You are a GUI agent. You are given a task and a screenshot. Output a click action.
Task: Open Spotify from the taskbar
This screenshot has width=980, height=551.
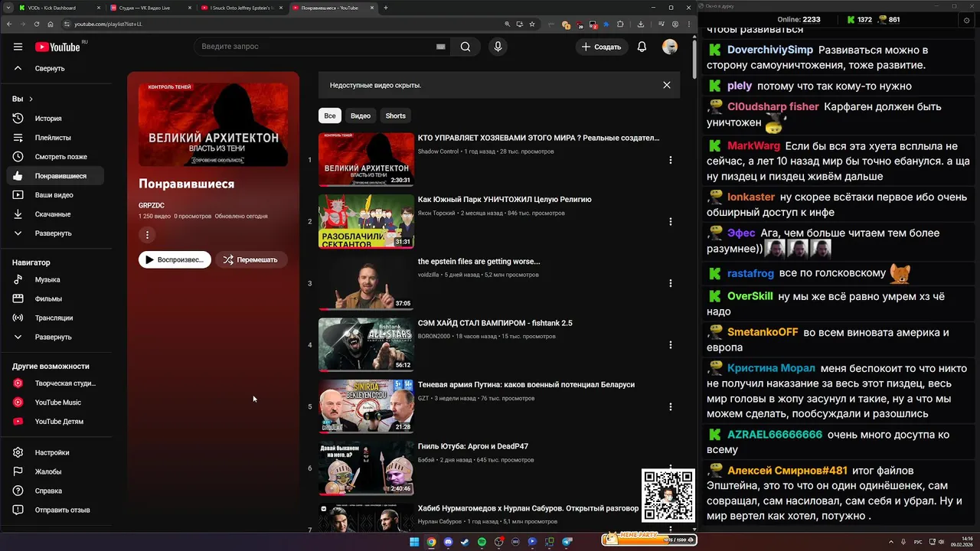click(x=482, y=542)
